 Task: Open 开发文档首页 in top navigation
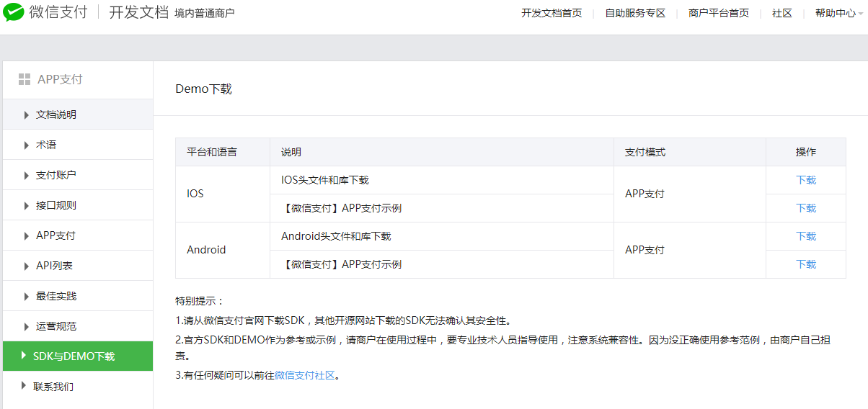point(552,13)
